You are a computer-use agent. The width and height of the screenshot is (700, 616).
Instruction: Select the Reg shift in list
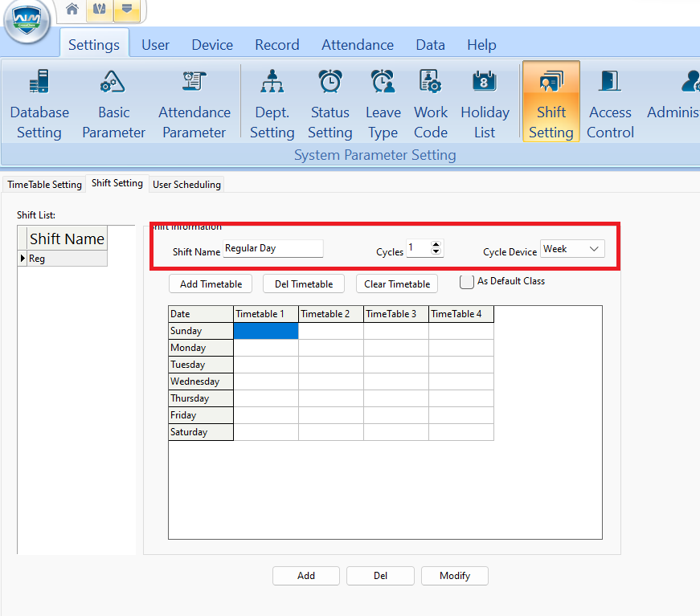click(67, 259)
